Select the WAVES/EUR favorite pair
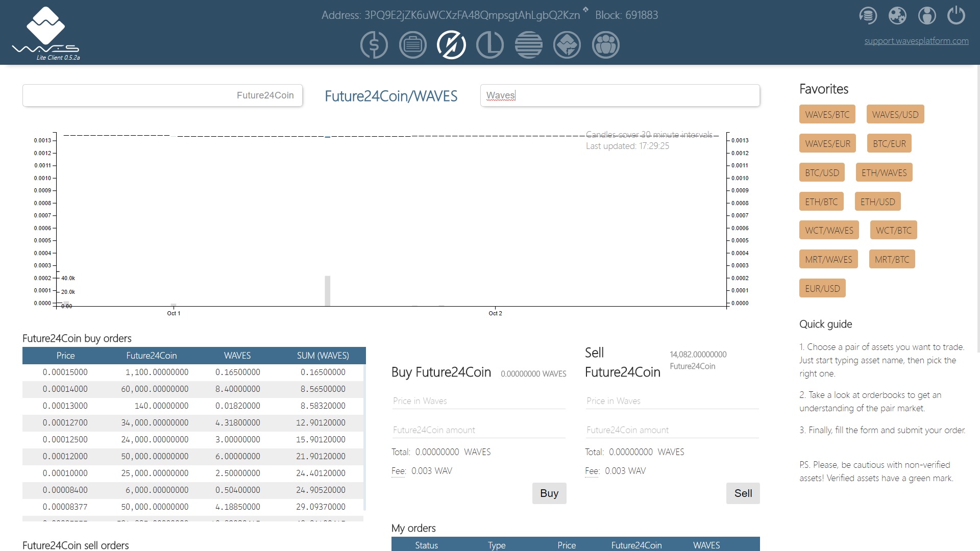 (x=827, y=143)
